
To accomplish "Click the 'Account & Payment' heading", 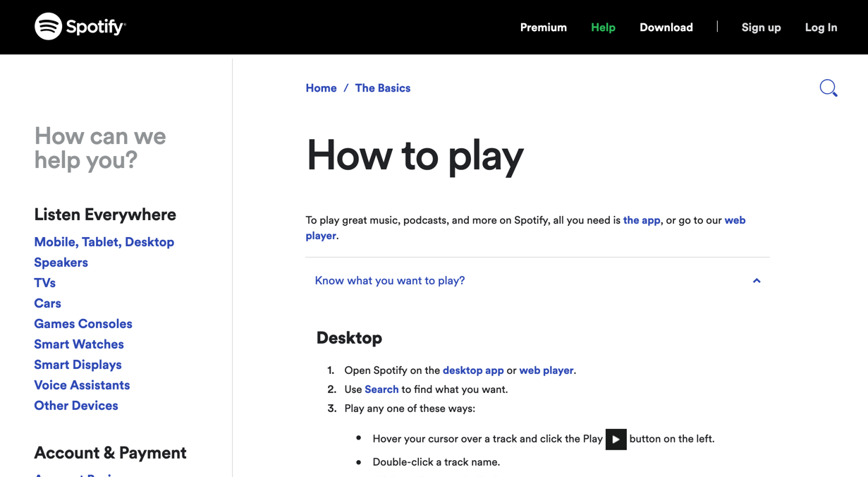I will pyautogui.click(x=110, y=453).
